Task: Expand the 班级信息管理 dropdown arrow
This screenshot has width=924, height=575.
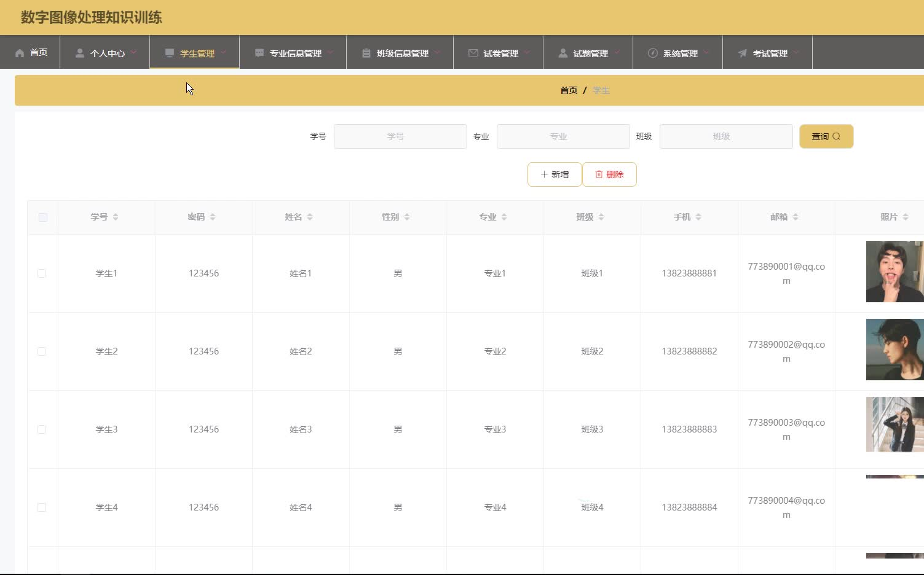Action: click(x=437, y=53)
